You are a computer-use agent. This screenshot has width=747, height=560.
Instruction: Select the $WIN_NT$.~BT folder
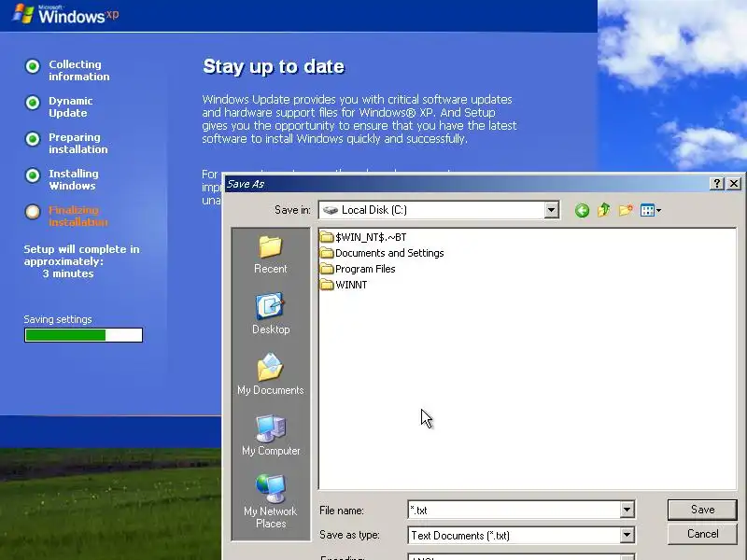[x=363, y=237]
